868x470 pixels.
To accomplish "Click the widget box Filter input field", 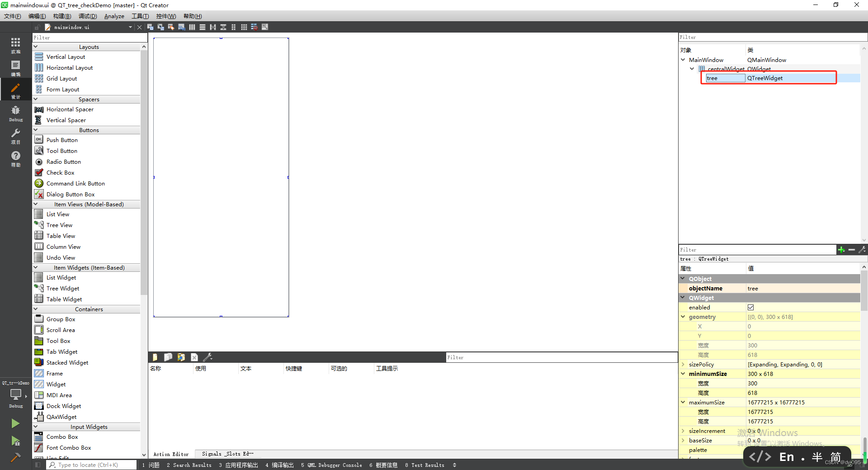I will (x=90, y=38).
